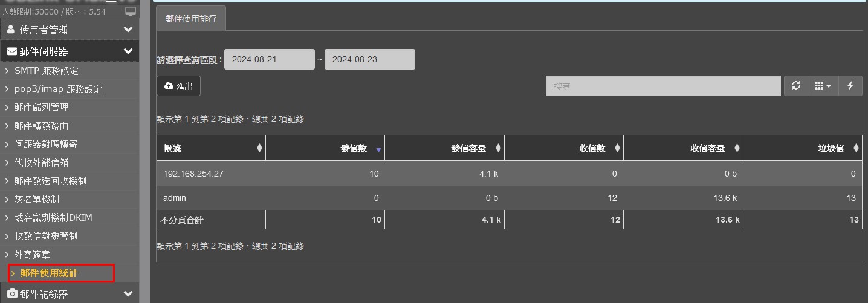Image resolution: width=868 pixels, height=303 pixels.
Task: Expand the 使用者管理 sidebar section
Action: [70, 30]
